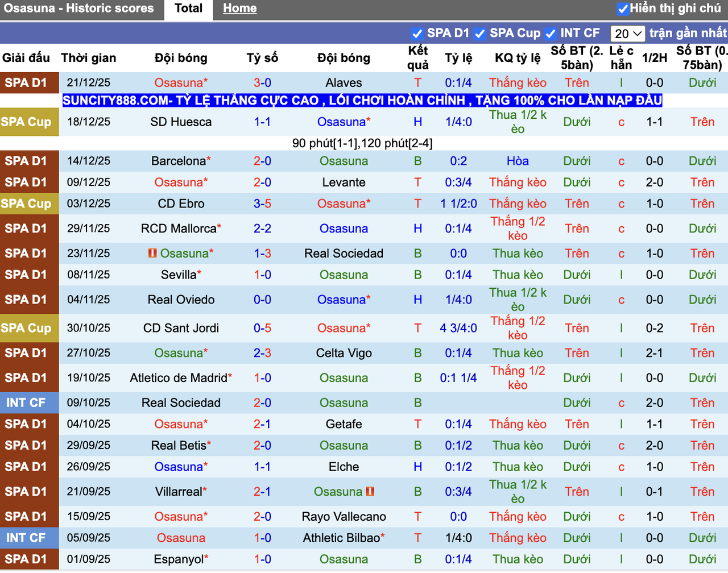Click the date 01/09/25
The image size is (728, 573).
(x=88, y=559)
